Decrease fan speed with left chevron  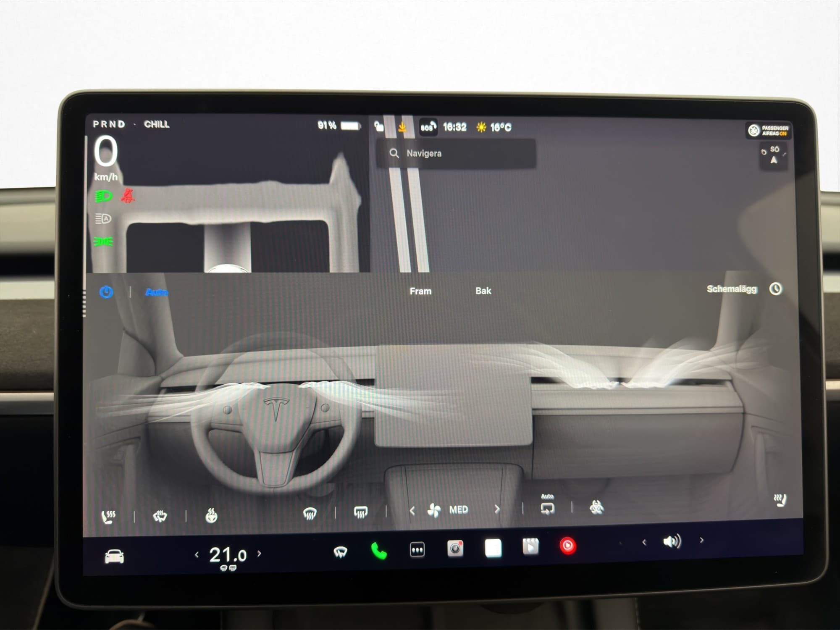tap(412, 510)
